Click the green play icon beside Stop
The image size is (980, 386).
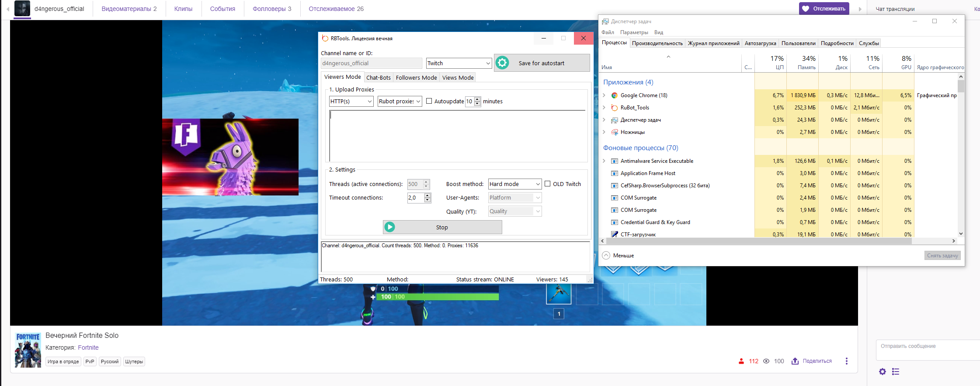point(389,227)
